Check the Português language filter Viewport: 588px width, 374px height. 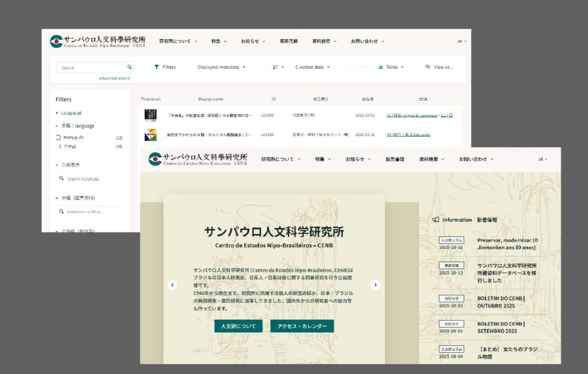click(58, 138)
